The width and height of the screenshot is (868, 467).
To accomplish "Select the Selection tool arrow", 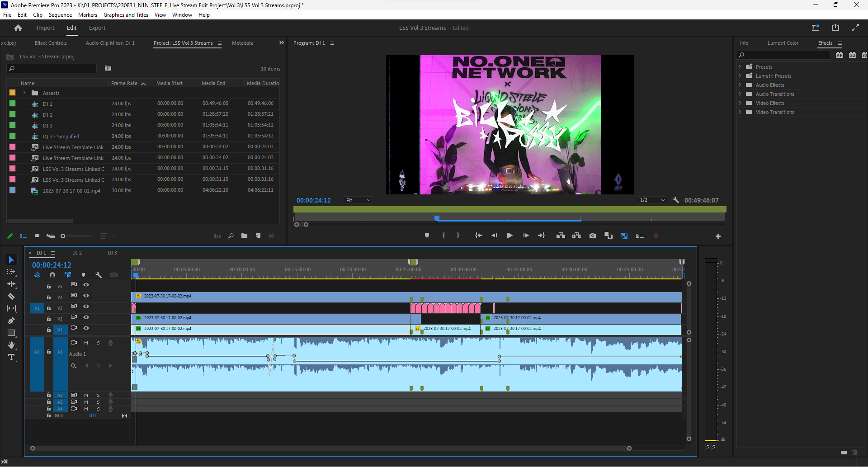I will click(11, 260).
